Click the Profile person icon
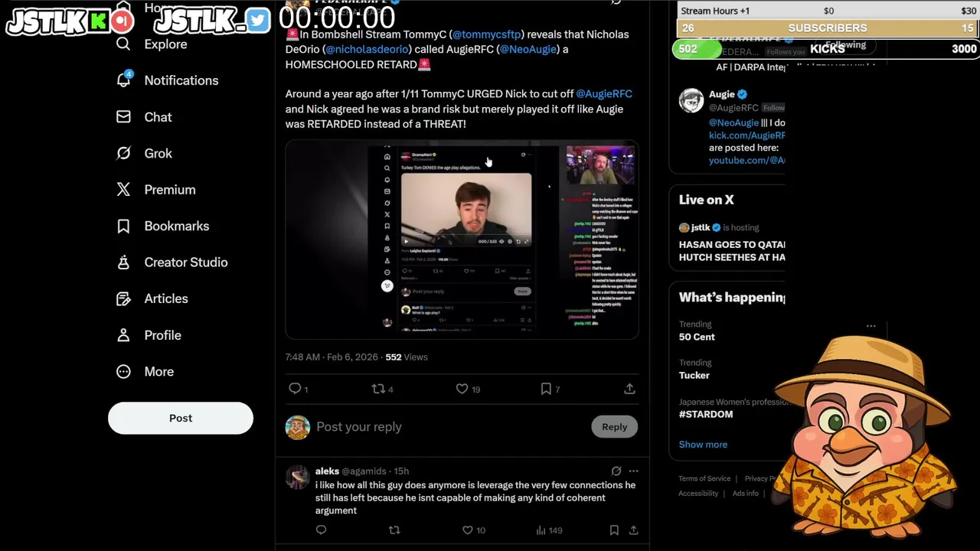The image size is (980, 551). coord(123,335)
